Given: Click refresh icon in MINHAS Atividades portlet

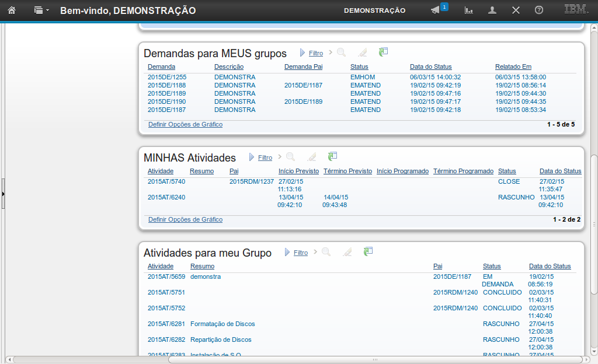Looking at the screenshot, I should [332, 157].
